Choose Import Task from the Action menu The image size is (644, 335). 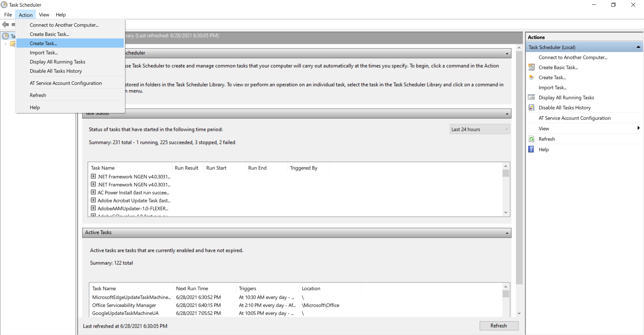tap(43, 53)
